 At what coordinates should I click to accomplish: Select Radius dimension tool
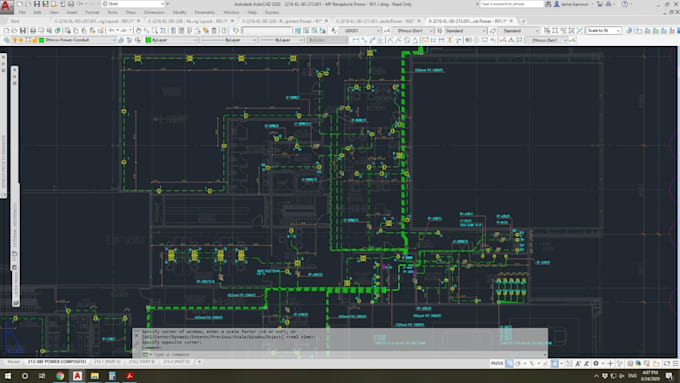click(x=390, y=40)
